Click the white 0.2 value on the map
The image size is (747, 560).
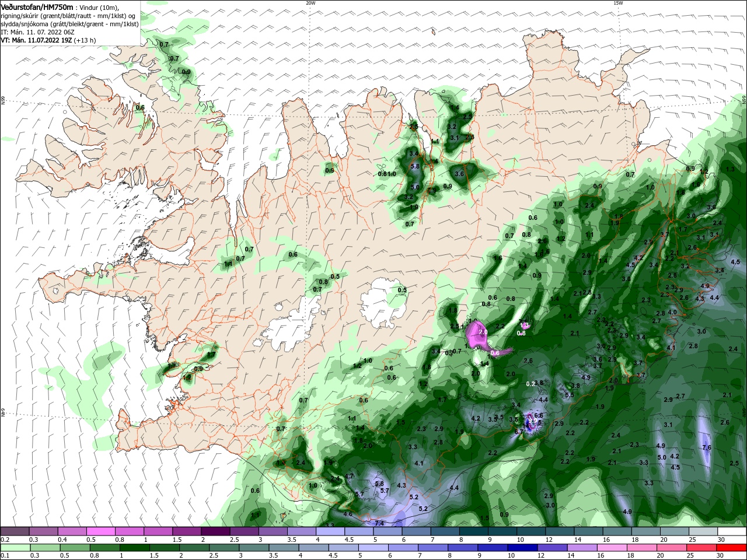pyautogui.click(x=530, y=384)
